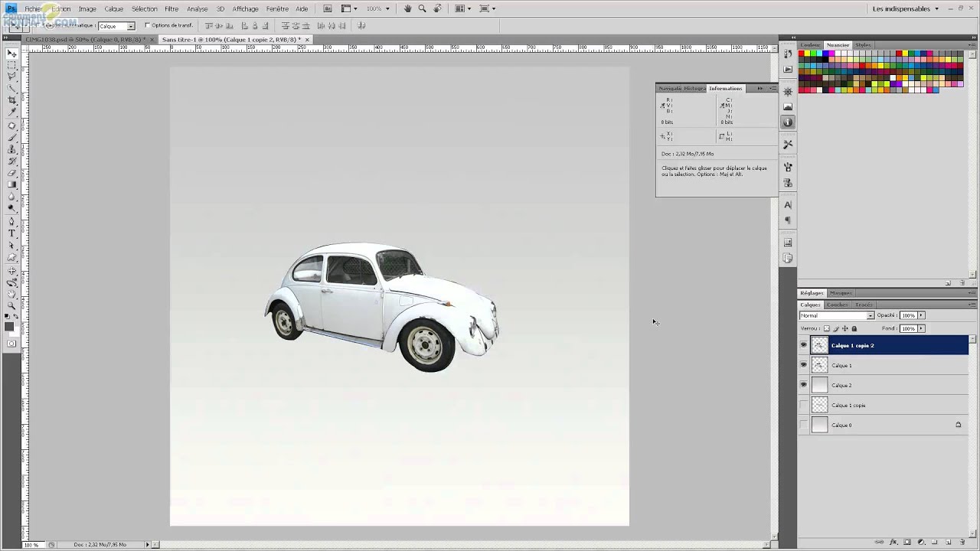The image size is (980, 551).
Task: Pick the Gradient tool
Action: (x=11, y=184)
